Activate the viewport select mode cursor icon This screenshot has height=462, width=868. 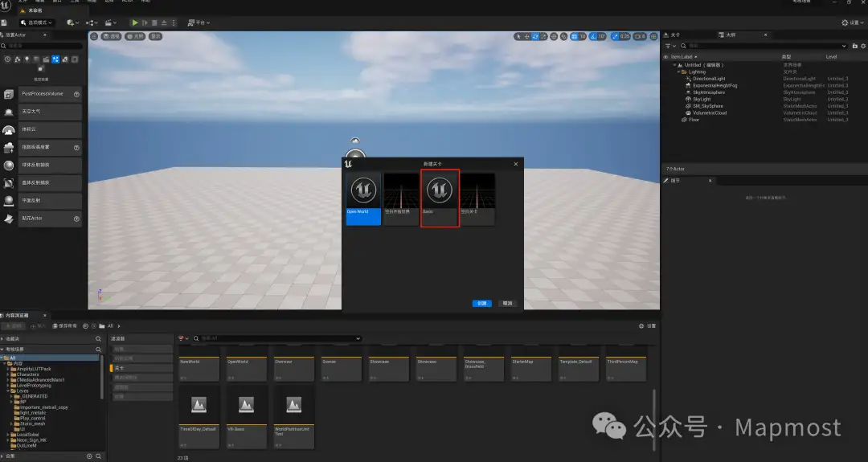pyautogui.click(x=518, y=36)
